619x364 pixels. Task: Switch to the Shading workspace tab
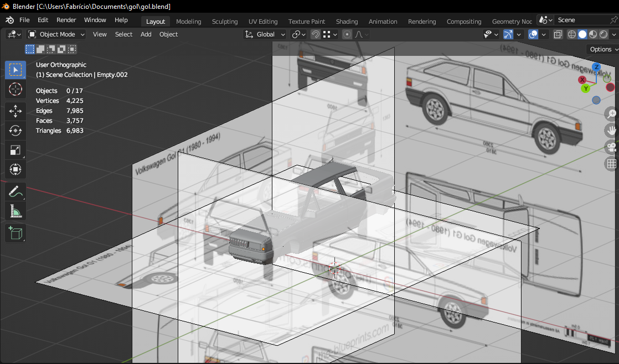(347, 22)
